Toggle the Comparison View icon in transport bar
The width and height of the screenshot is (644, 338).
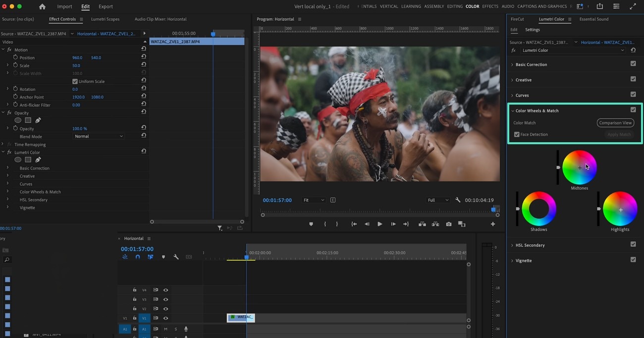click(462, 224)
